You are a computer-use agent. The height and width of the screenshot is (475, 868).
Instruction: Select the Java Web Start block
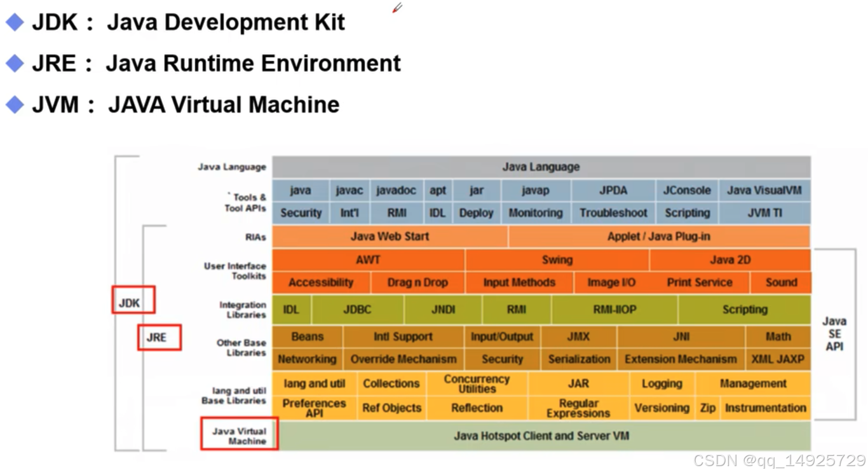pos(390,236)
